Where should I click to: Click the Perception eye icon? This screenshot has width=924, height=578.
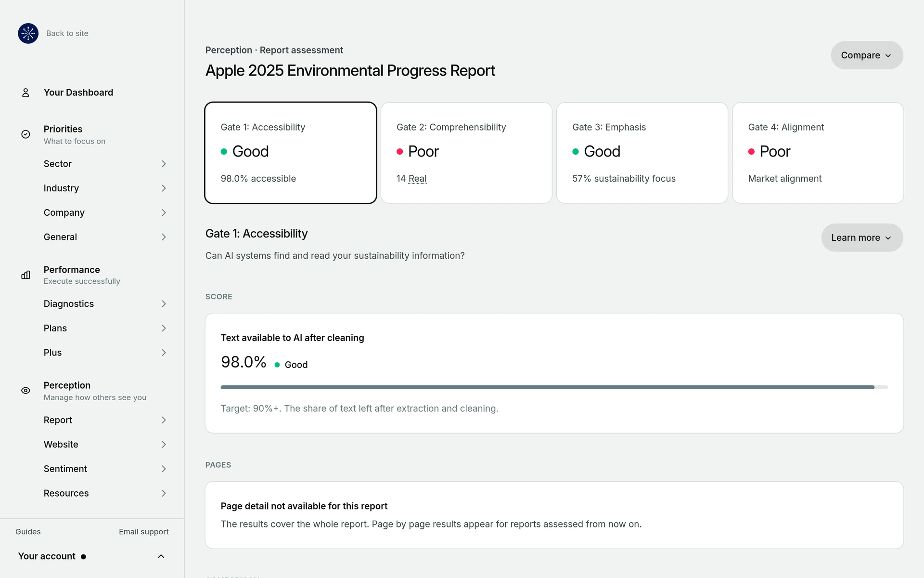26,391
